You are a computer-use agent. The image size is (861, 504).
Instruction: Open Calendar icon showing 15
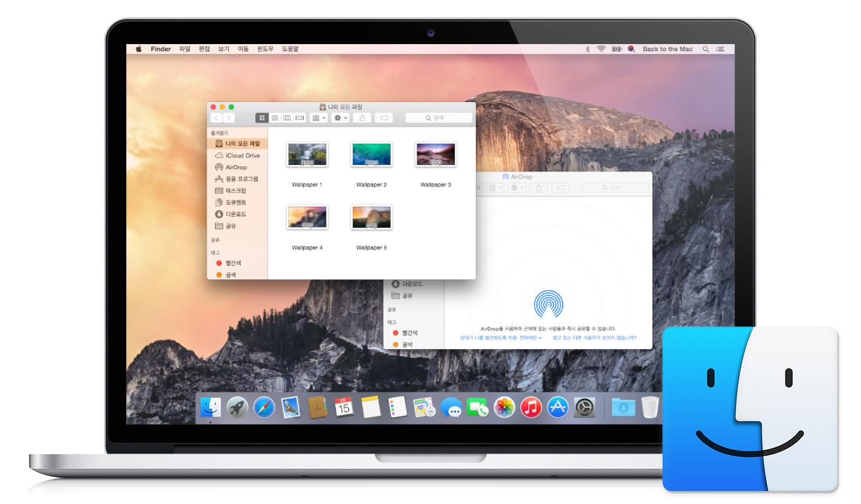344,408
